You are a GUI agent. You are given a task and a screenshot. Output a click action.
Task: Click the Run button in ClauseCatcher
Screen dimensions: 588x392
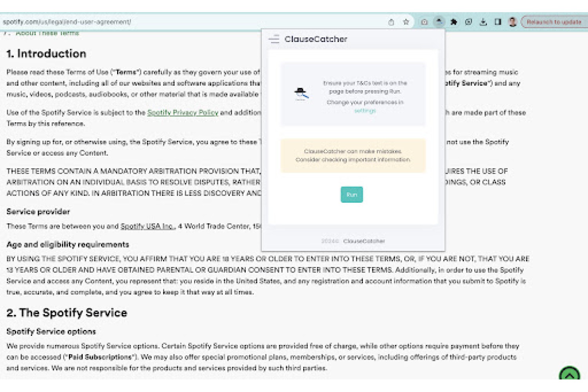tap(352, 194)
